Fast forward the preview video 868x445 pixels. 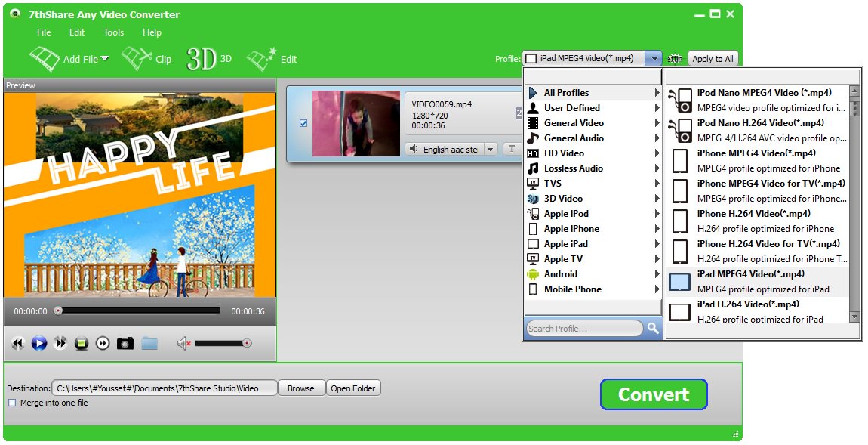pos(60,344)
